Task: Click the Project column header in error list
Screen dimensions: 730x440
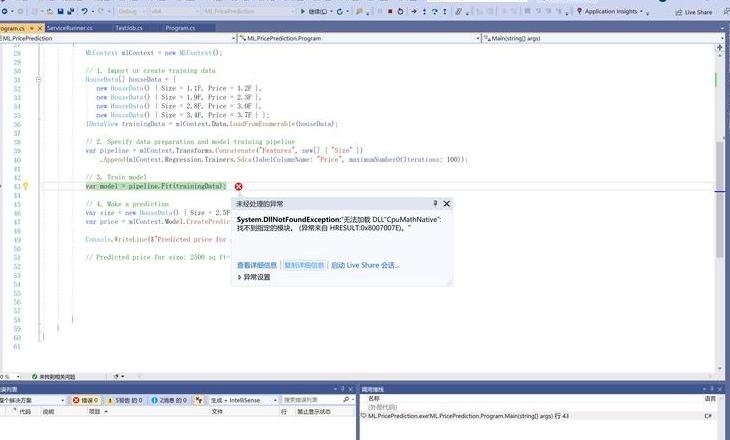Action: pos(95,412)
